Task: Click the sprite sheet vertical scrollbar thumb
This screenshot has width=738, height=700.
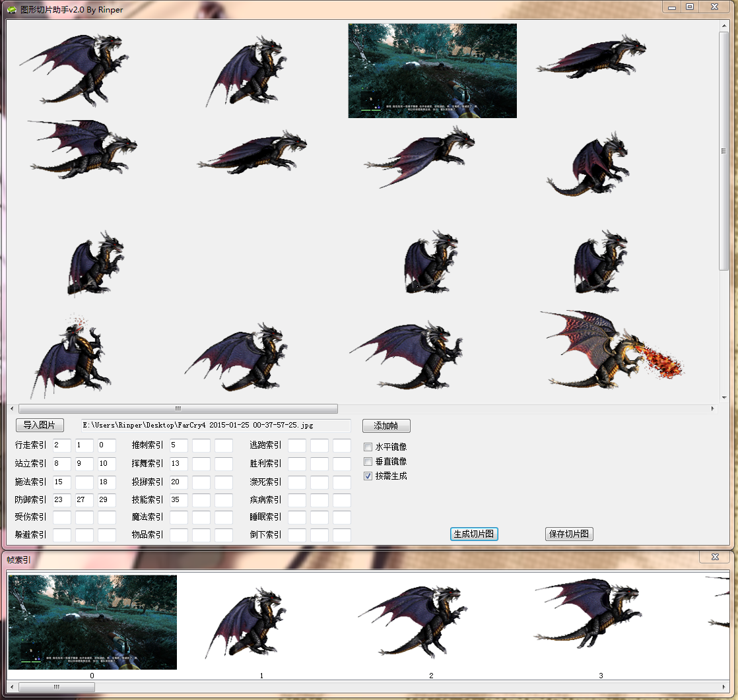Action: point(724,150)
